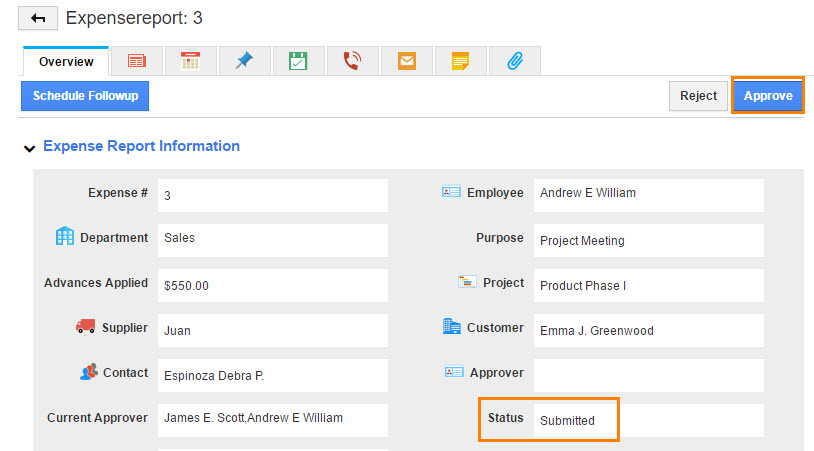814x451 pixels.
Task: Switch to the Overview tab
Action: 66,62
